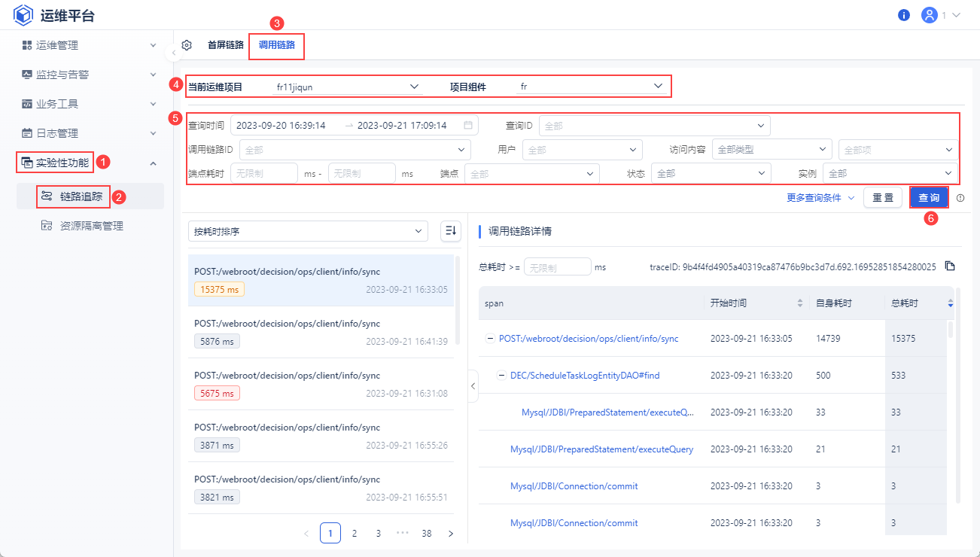Image resolution: width=980 pixels, height=557 pixels.
Task: Click the 查询 button
Action: pos(929,198)
